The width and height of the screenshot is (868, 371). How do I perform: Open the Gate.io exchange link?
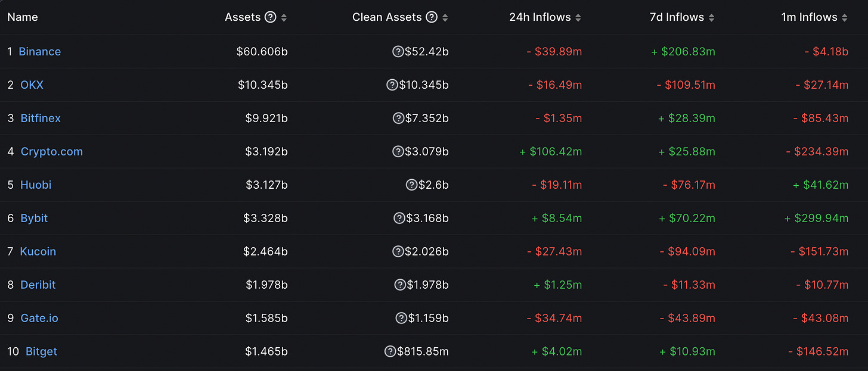[x=39, y=319]
